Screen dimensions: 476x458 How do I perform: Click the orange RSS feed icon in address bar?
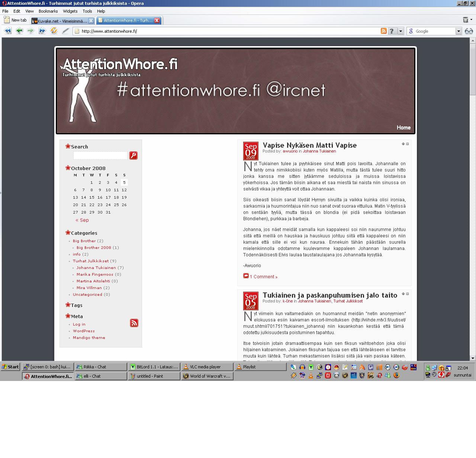383,31
